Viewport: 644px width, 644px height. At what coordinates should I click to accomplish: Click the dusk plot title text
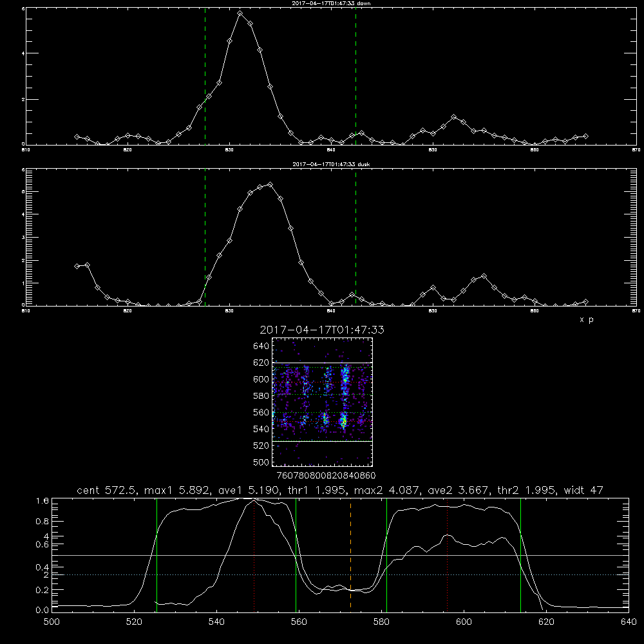(331, 164)
